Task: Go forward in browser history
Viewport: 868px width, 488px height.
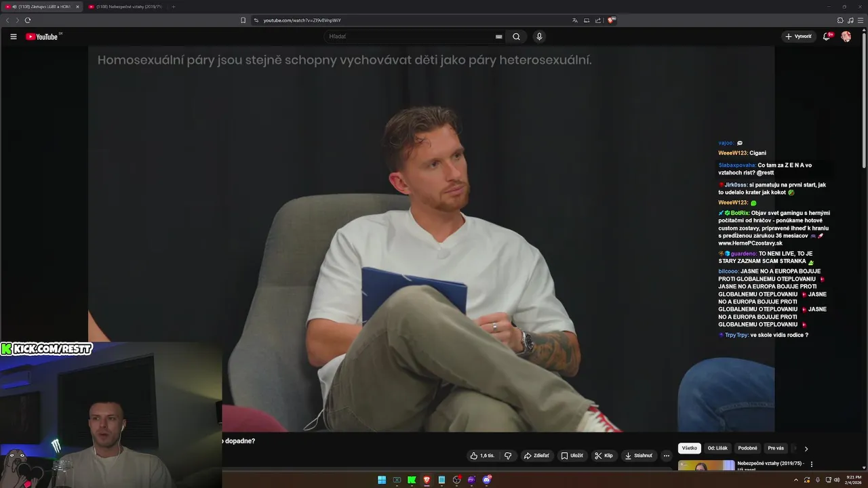Action: click(x=17, y=20)
